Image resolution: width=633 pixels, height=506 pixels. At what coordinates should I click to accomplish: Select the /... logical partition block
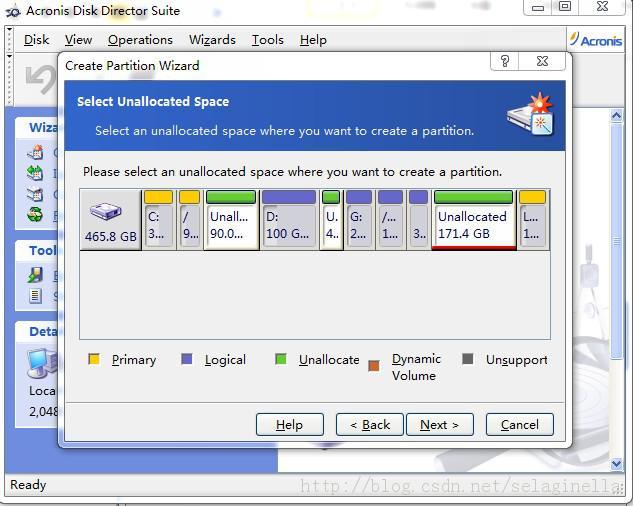pyautogui.click(x=390, y=219)
